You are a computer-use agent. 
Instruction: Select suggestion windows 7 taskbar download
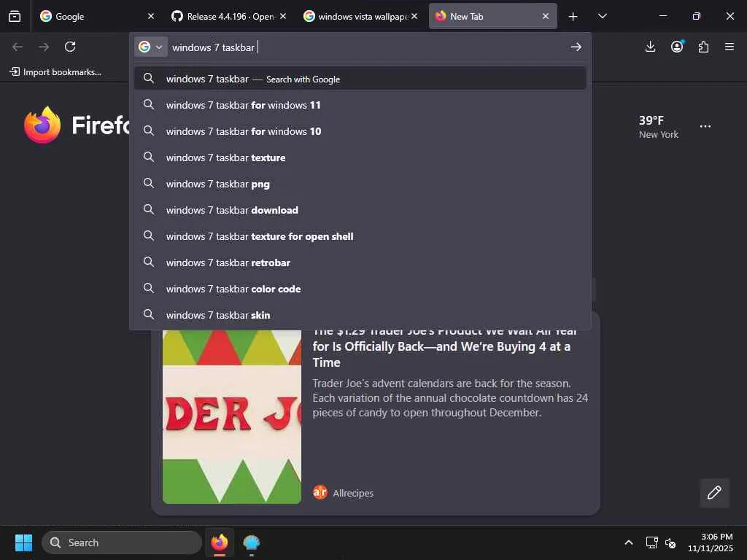click(x=360, y=209)
